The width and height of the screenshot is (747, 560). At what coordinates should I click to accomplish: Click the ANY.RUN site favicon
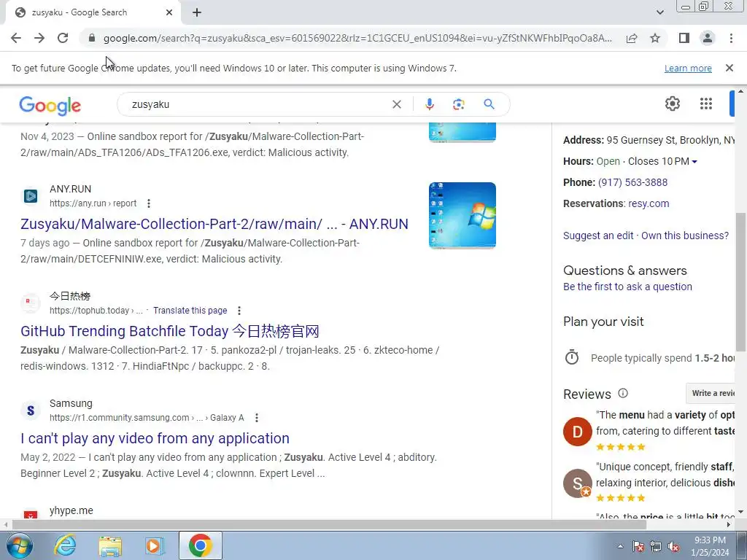point(31,195)
